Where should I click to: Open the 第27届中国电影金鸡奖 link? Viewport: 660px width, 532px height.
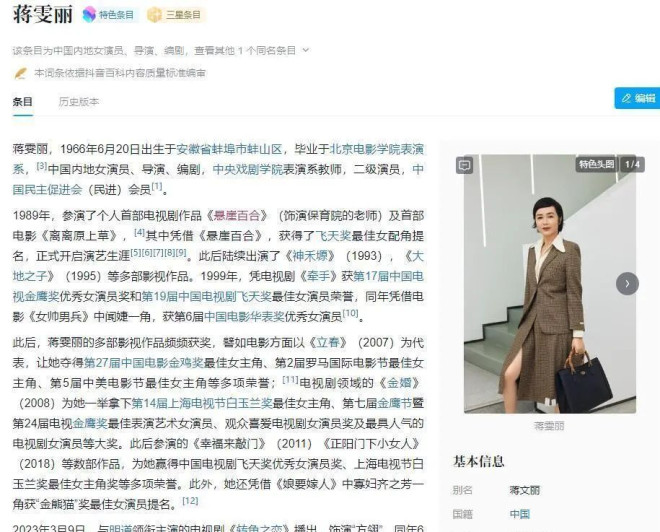point(144,363)
